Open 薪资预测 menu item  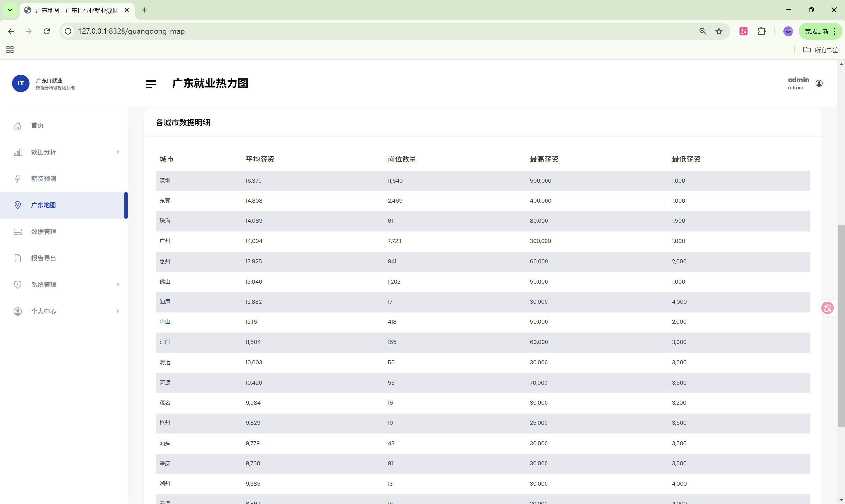point(44,179)
